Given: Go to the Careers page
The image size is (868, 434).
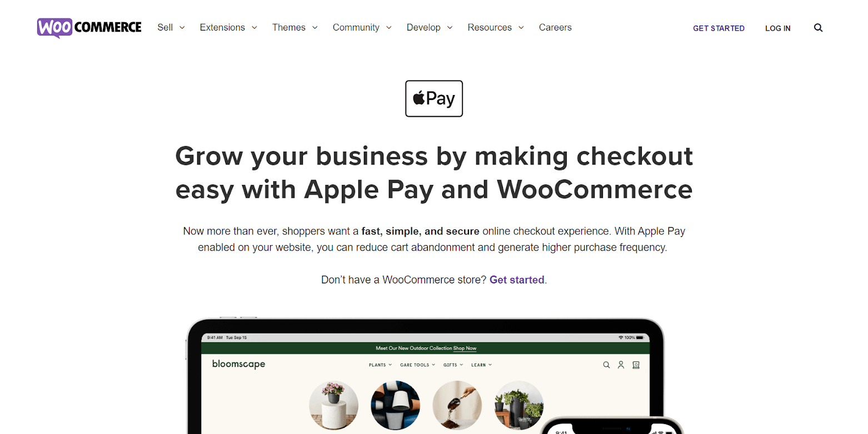Looking at the screenshot, I should [555, 27].
